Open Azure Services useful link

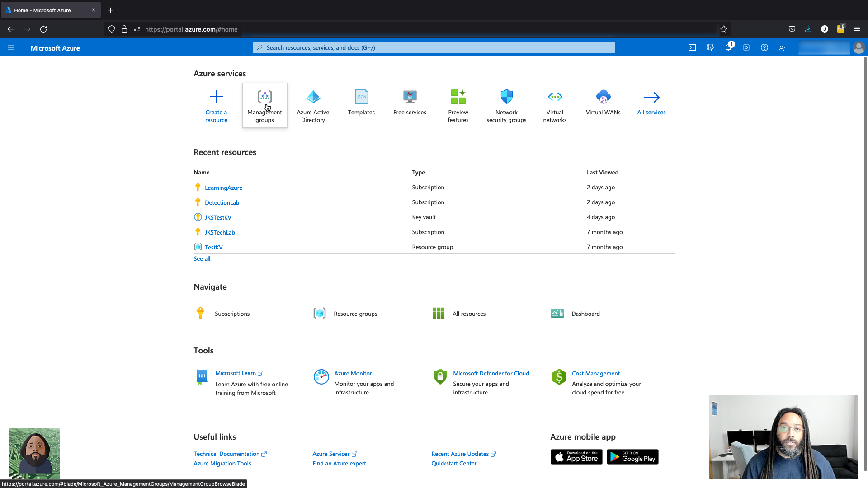pyautogui.click(x=335, y=454)
